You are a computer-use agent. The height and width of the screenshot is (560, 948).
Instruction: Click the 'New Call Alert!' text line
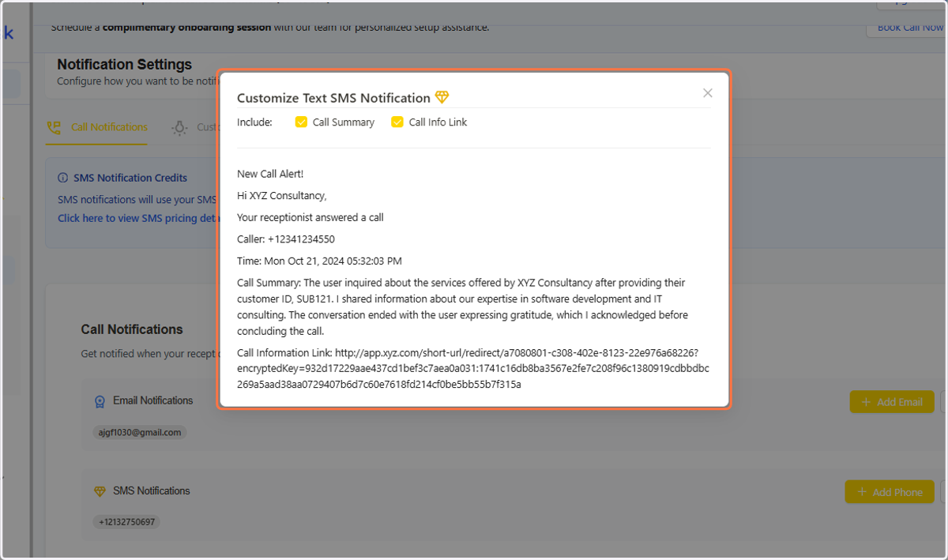click(x=270, y=174)
